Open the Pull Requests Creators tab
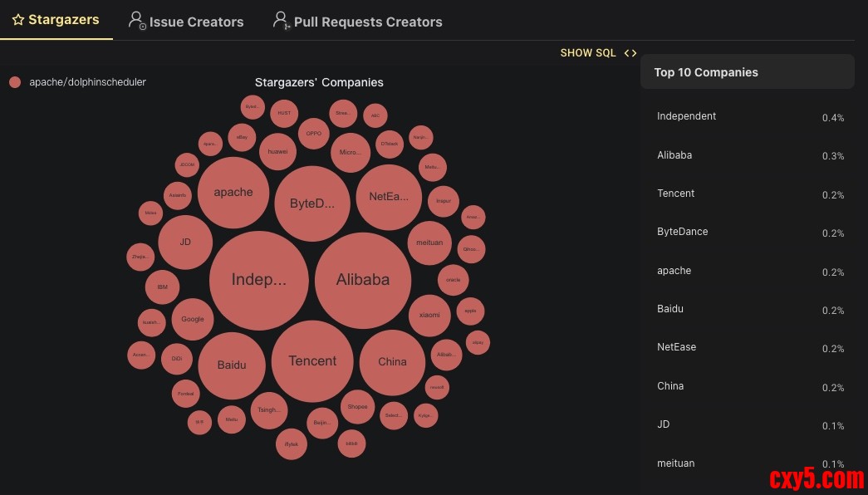 358,22
